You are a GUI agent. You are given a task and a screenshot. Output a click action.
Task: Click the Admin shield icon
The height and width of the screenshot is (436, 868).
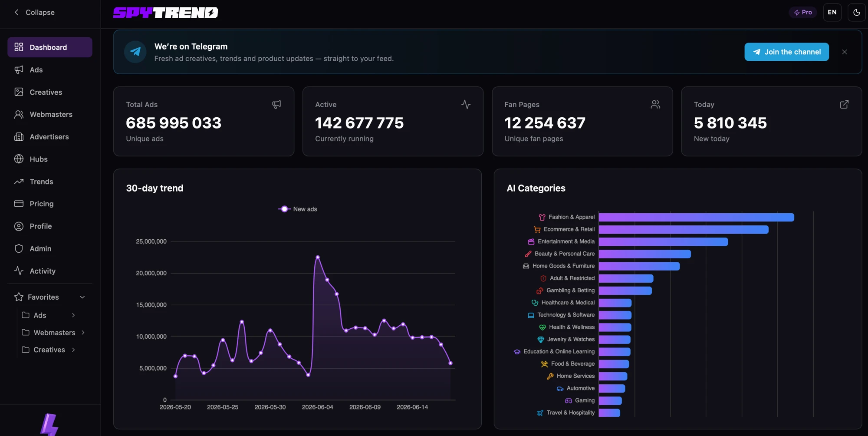(19, 248)
